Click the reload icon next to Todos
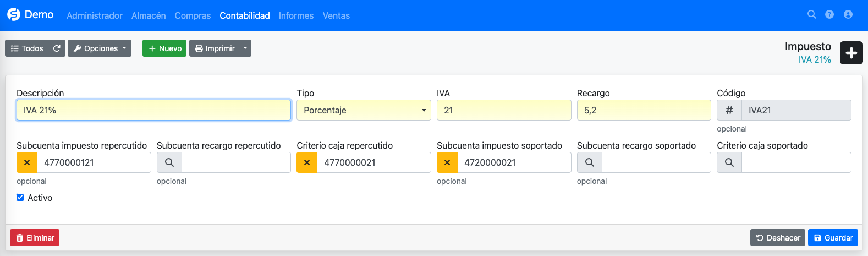Viewport: 868px width, 256px height. pos(57,48)
